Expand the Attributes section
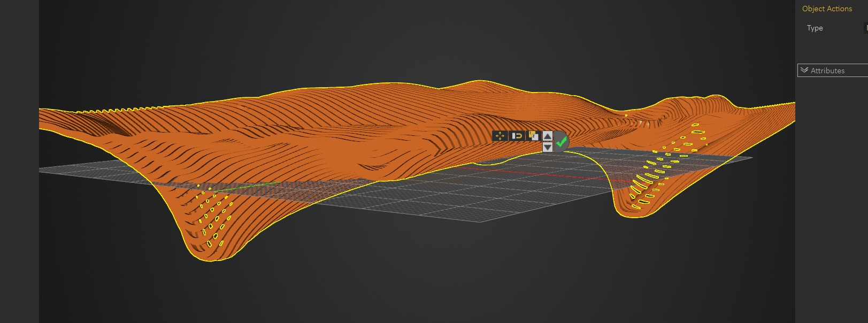The image size is (868, 323). [x=833, y=71]
